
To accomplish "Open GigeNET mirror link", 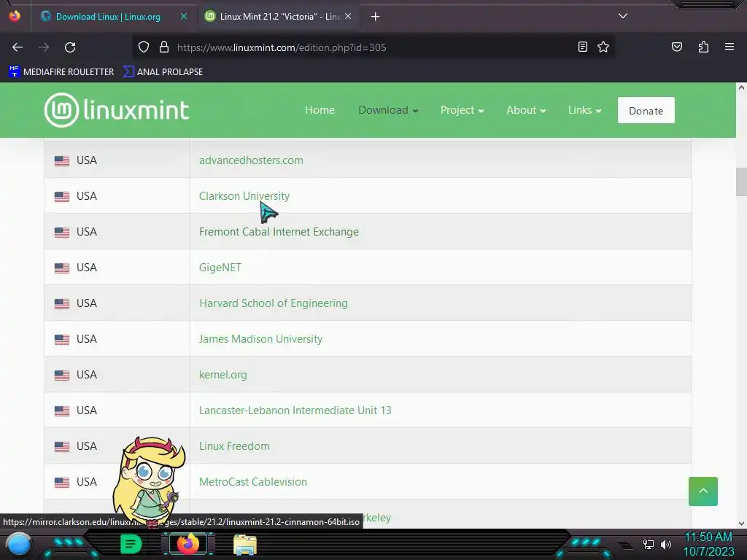I will [x=220, y=268].
